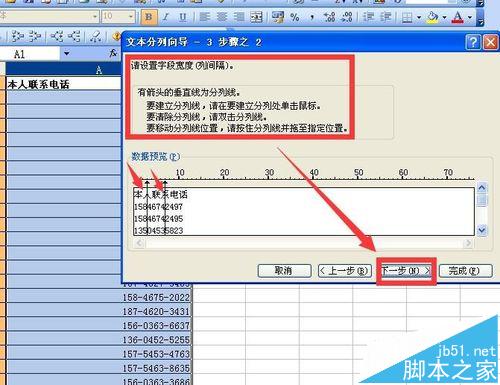
Task: Increase decimal places icon
Action: click(329, 17)
